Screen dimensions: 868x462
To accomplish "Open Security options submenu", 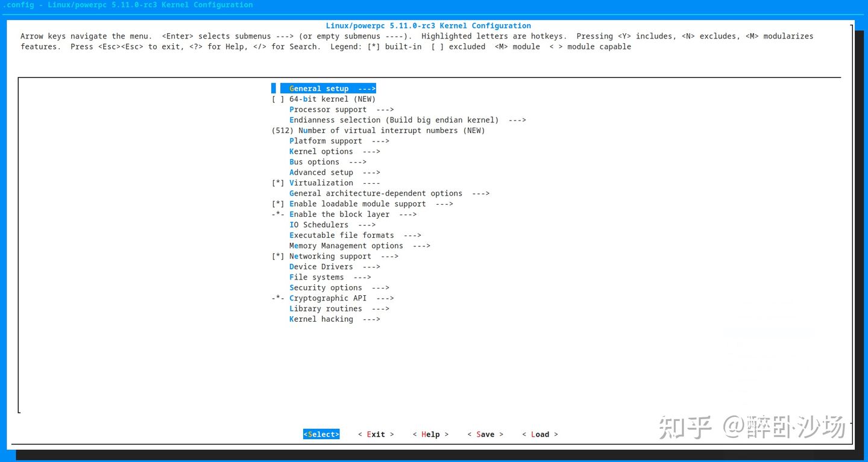I will click(x=339, y=288).
